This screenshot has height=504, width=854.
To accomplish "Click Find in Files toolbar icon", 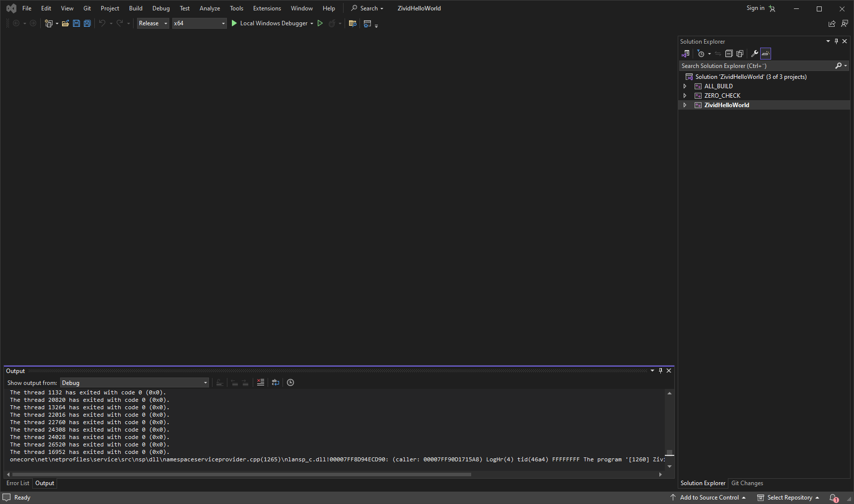I will point(353,23).
